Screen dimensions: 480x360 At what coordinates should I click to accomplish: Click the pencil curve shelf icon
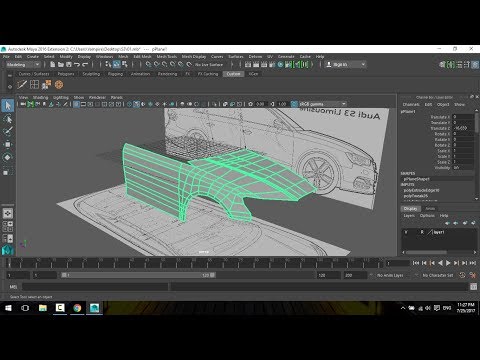pos(22,85)
